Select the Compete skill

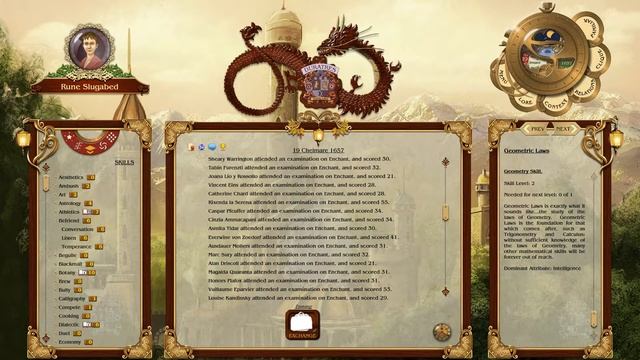point(69,307)
